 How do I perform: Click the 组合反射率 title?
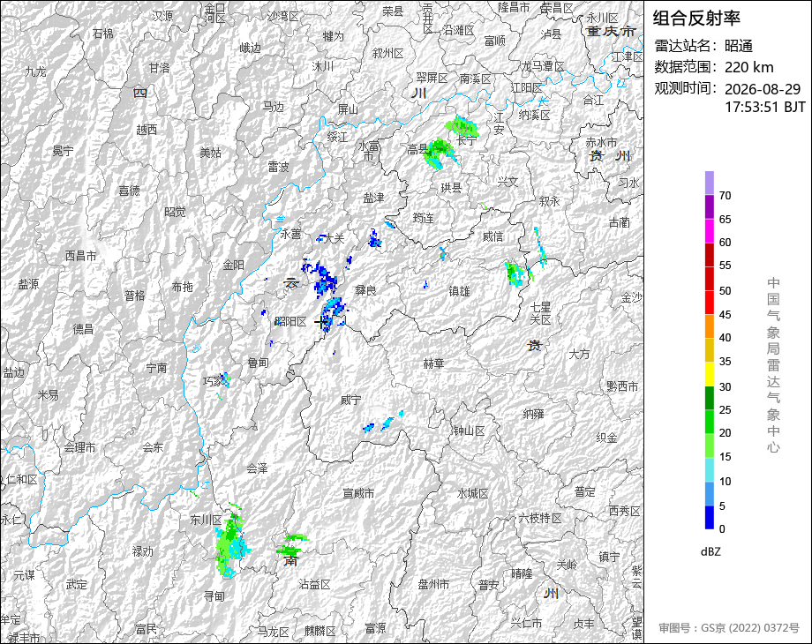tap(696, 19)
